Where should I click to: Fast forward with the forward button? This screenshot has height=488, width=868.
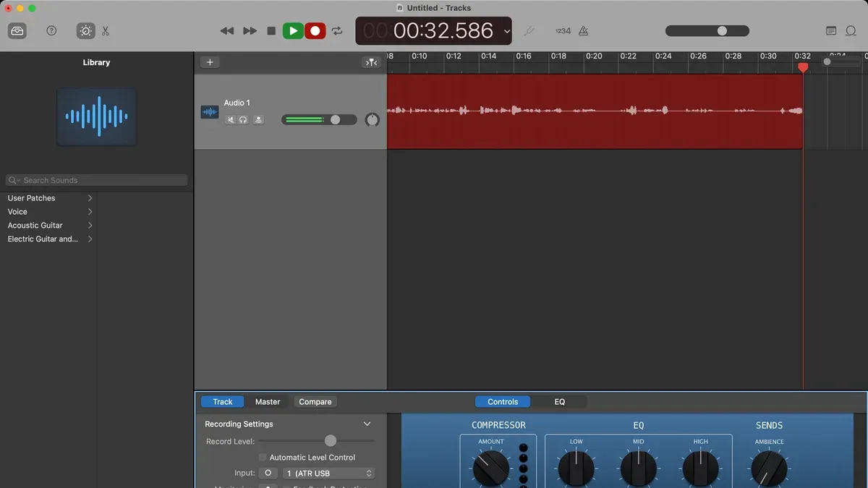tap(250, 31)
